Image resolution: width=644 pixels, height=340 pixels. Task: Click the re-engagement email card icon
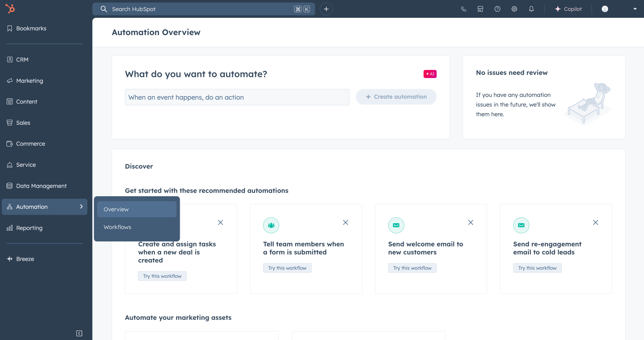click(521, 225)
